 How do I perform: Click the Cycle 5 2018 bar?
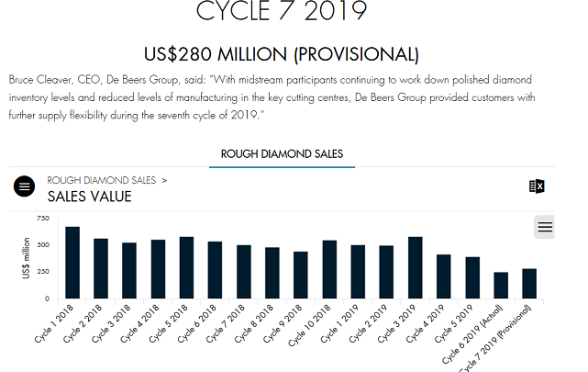(x=187, y=267)
